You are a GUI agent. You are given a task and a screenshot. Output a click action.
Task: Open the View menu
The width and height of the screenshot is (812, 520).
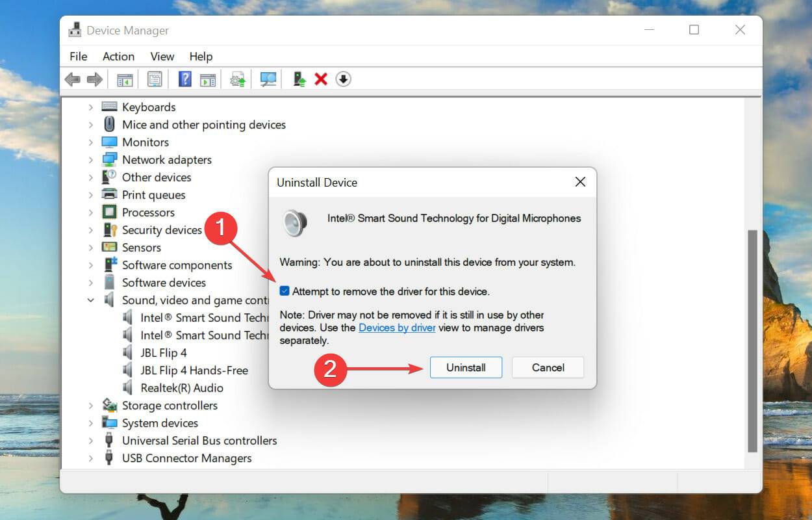(162, 57)
